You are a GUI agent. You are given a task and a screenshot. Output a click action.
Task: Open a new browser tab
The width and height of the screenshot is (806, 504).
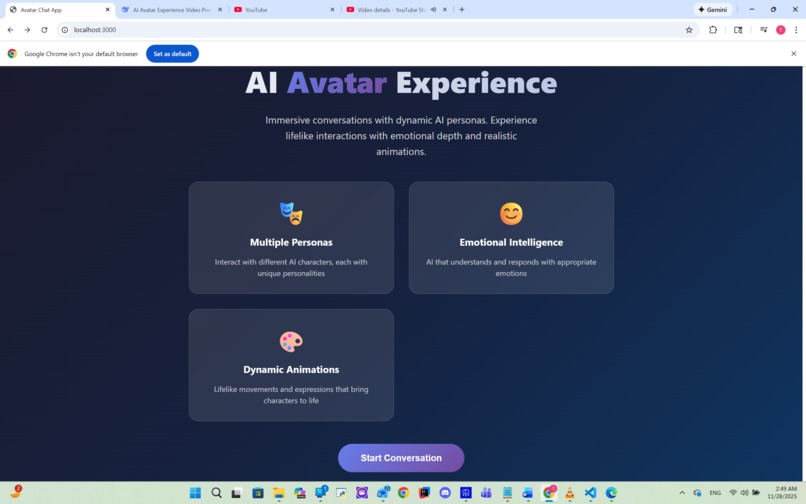[462, 9]
